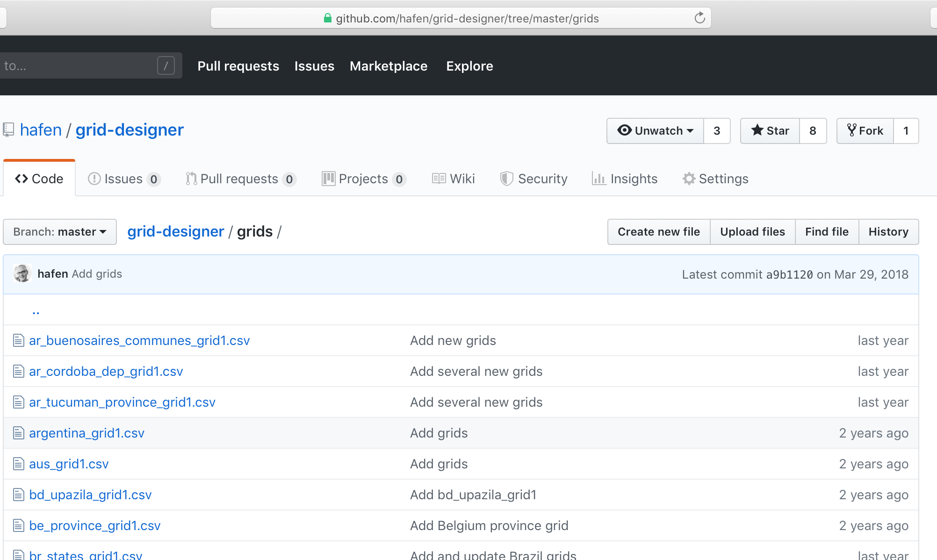This screenshot has width=937, height=560.
Task: Click the Upload files button
Action: [752, 232]
